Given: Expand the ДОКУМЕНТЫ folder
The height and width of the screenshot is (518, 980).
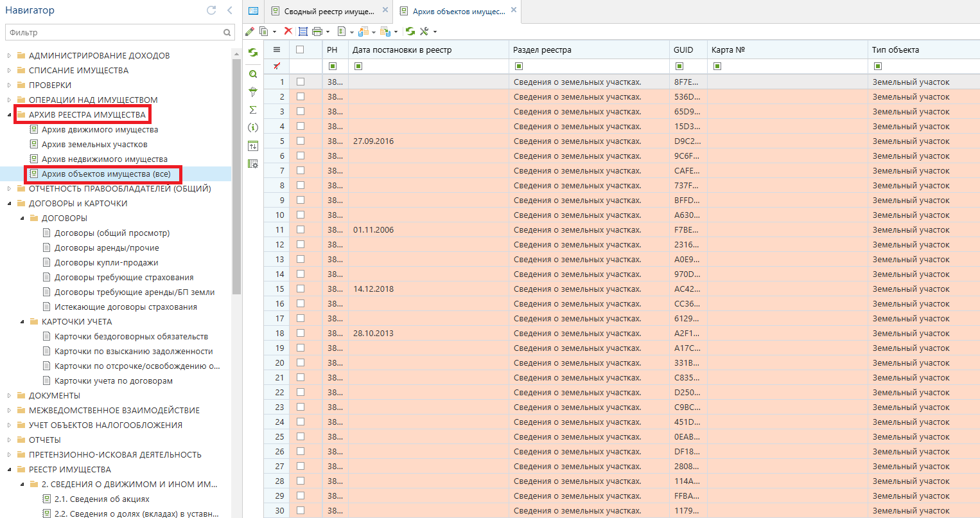Looking at the screenshot, I should pos(9,396).
